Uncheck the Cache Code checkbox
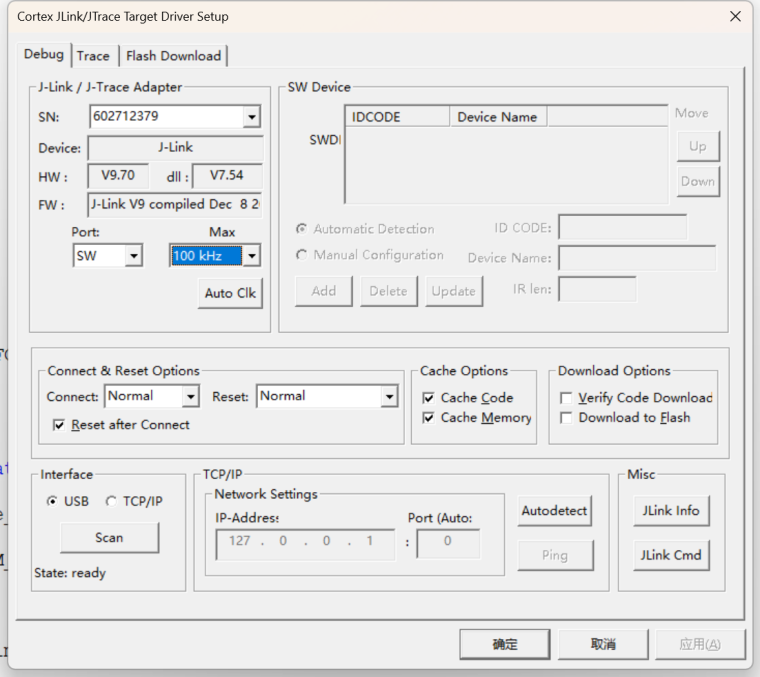 tap(428, 398)
